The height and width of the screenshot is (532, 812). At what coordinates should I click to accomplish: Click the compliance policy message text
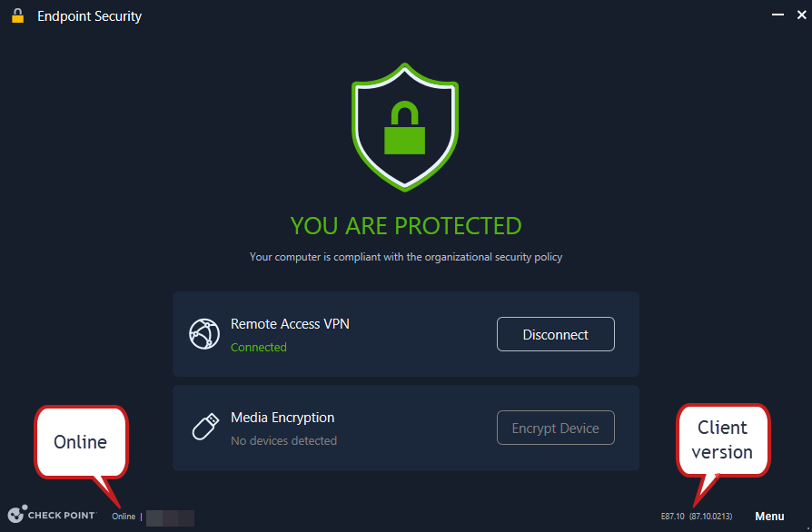pos(405,257)
